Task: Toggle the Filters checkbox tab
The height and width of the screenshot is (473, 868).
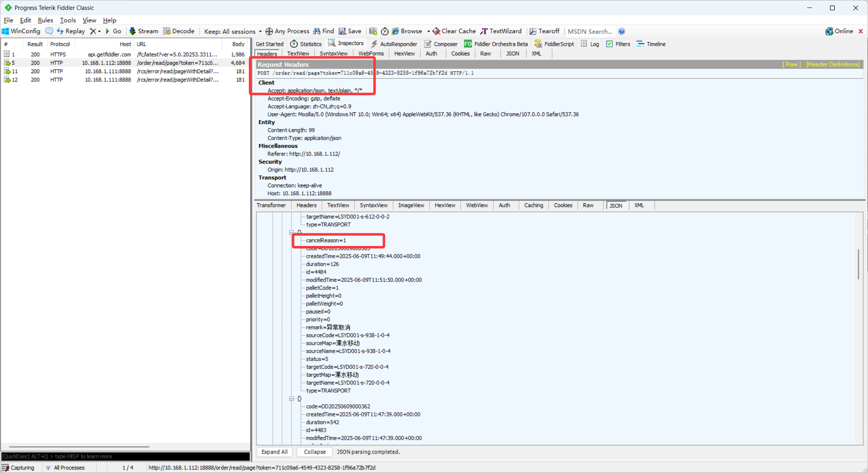Action: click(x=618, y=44)
